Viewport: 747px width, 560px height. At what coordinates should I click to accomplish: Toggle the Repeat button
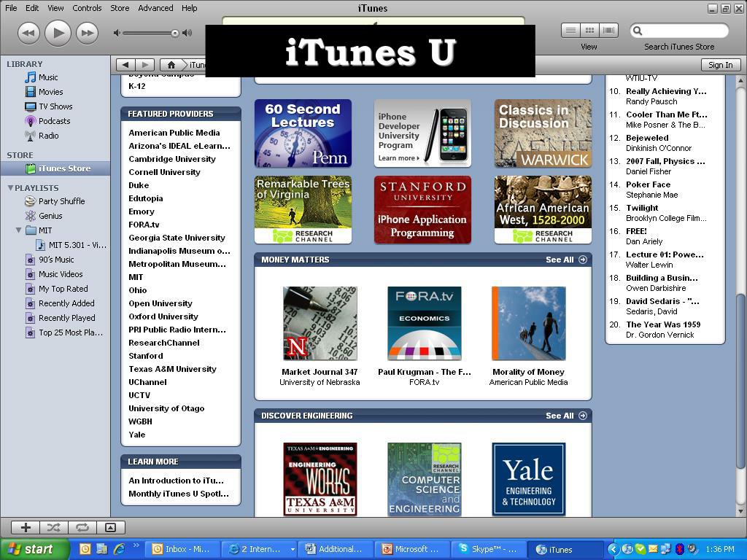point(82,527)
